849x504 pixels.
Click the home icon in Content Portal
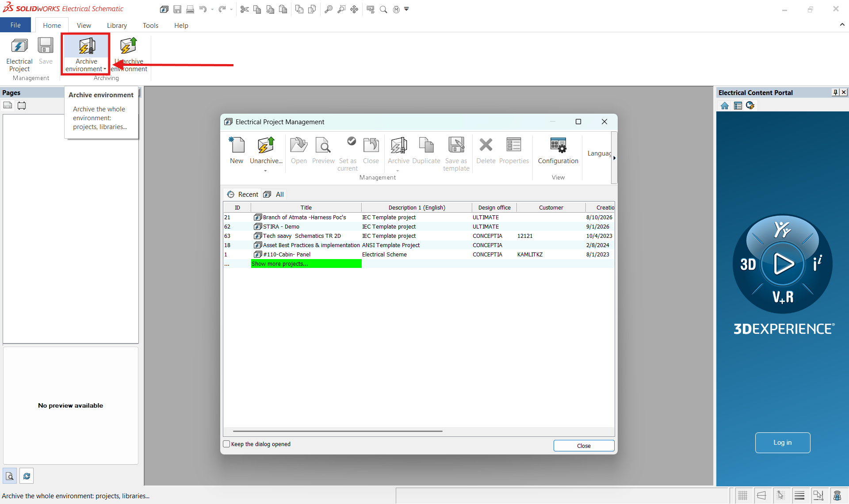coord(725,106)
